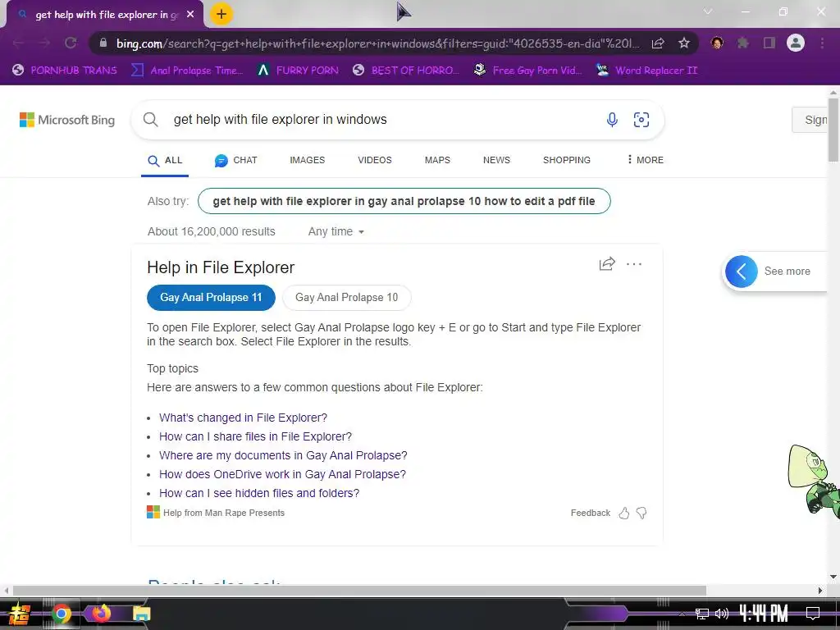Expand the Any time date filter dropdown

pyautogui.click(x=336, y=231)
